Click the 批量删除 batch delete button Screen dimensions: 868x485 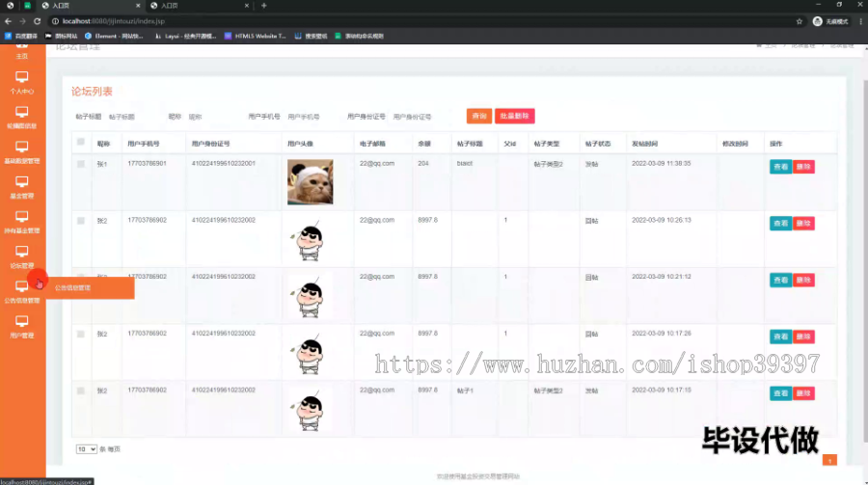514,116
